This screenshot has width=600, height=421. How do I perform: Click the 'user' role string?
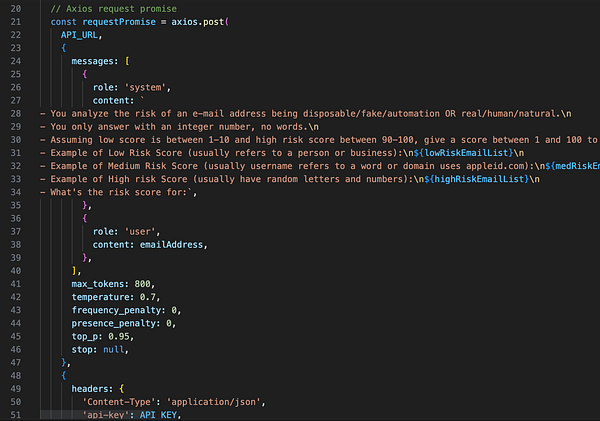[x=140, y=232]
